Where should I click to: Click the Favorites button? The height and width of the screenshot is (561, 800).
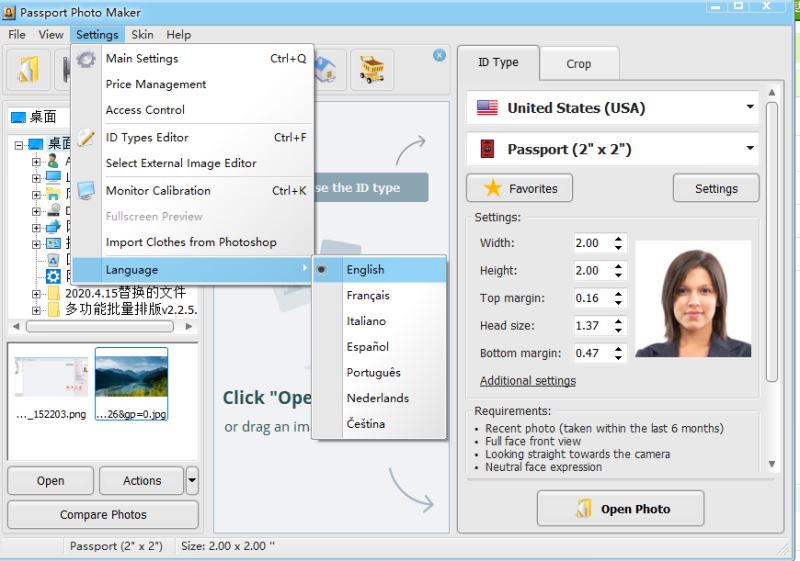[519, 188]
